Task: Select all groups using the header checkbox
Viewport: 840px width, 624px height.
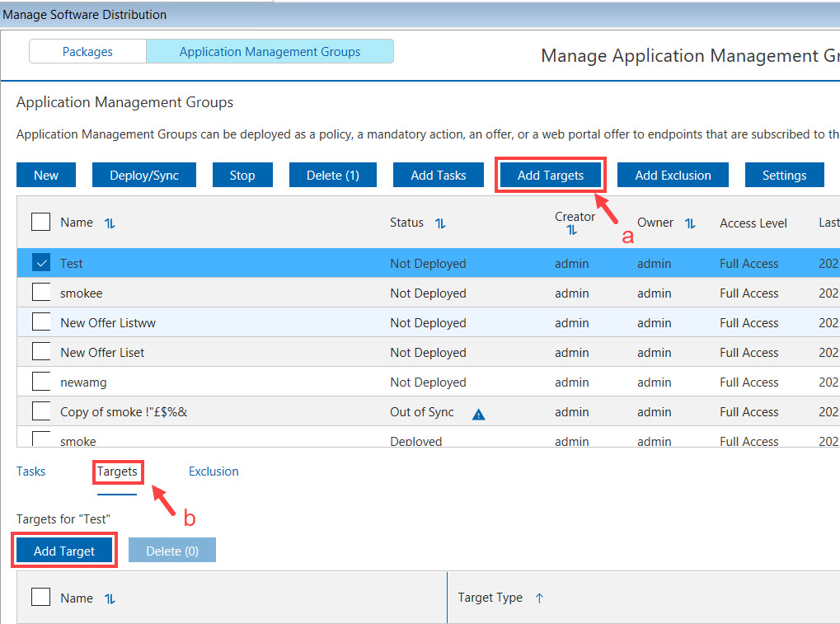Action: click(40, 222)
